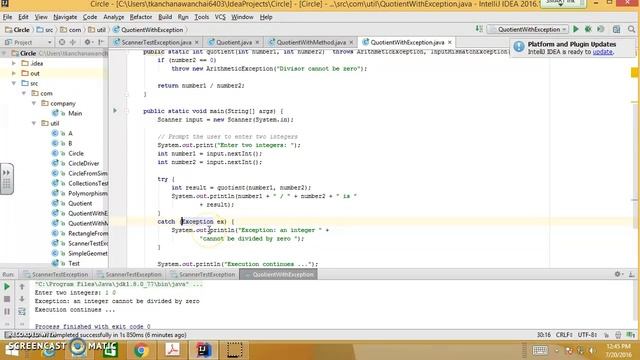Open the Build menu
This screenshot has width=640, height=360.
165,17
